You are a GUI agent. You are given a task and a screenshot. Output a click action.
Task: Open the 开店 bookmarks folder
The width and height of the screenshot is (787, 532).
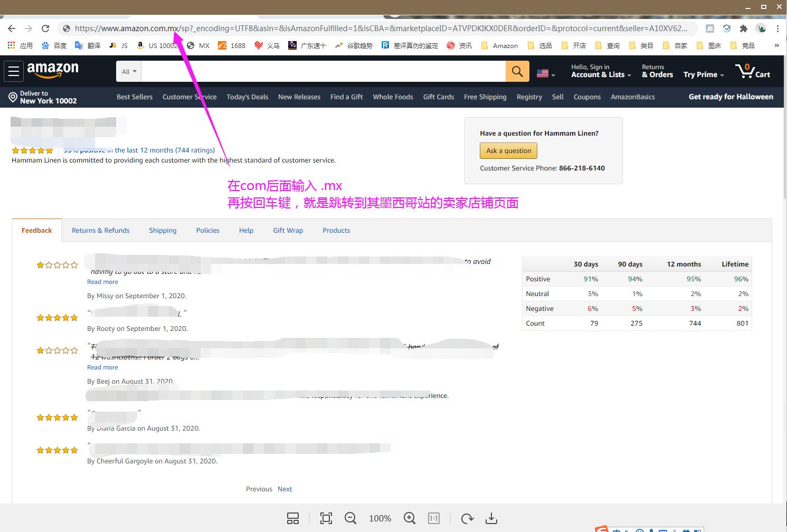[574, 45]
